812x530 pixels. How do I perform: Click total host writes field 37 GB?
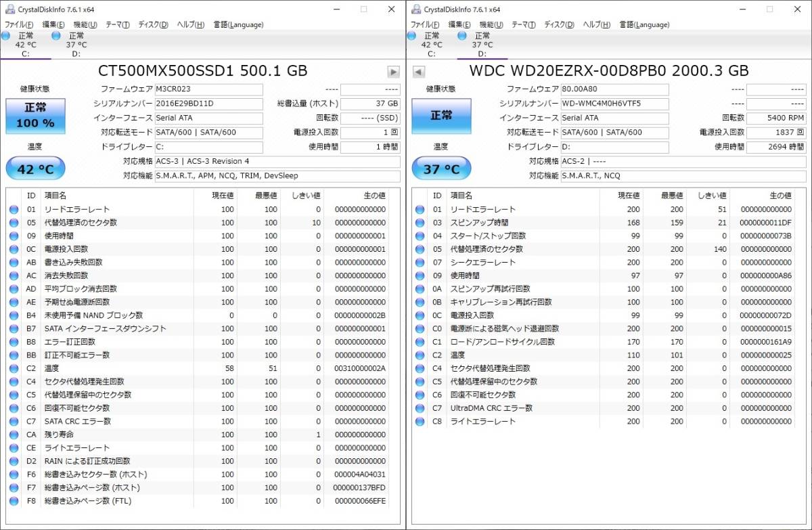coord(370,104)
